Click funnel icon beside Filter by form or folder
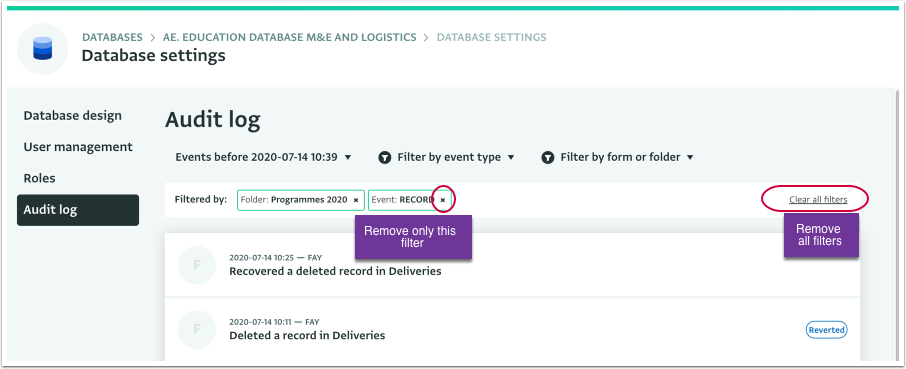The width and height of the screenshot is (906, 369). [548, 157]
